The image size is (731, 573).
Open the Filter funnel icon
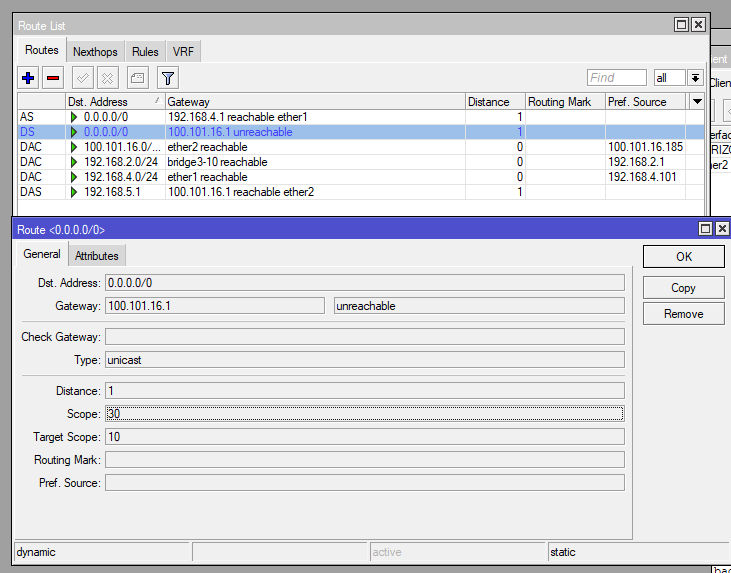click(x=168, y=77)
